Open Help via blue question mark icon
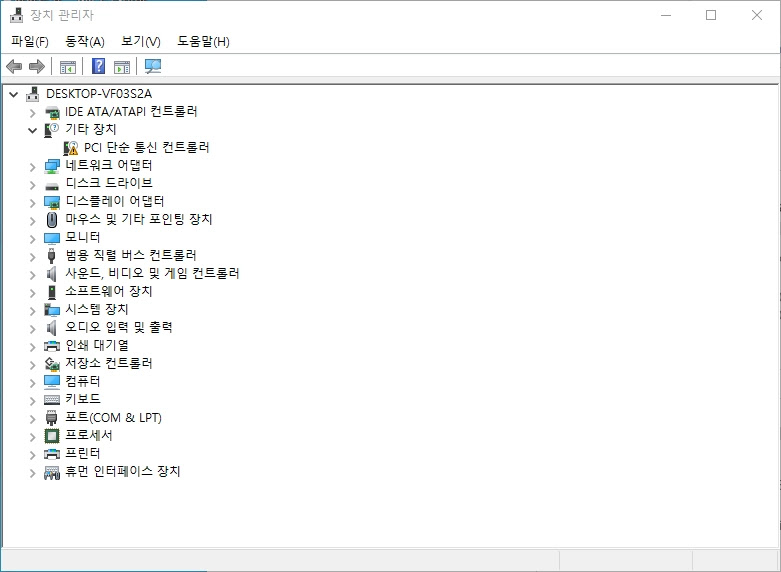The width and height of the screenshot is (781, 572). tap(99, 66)
